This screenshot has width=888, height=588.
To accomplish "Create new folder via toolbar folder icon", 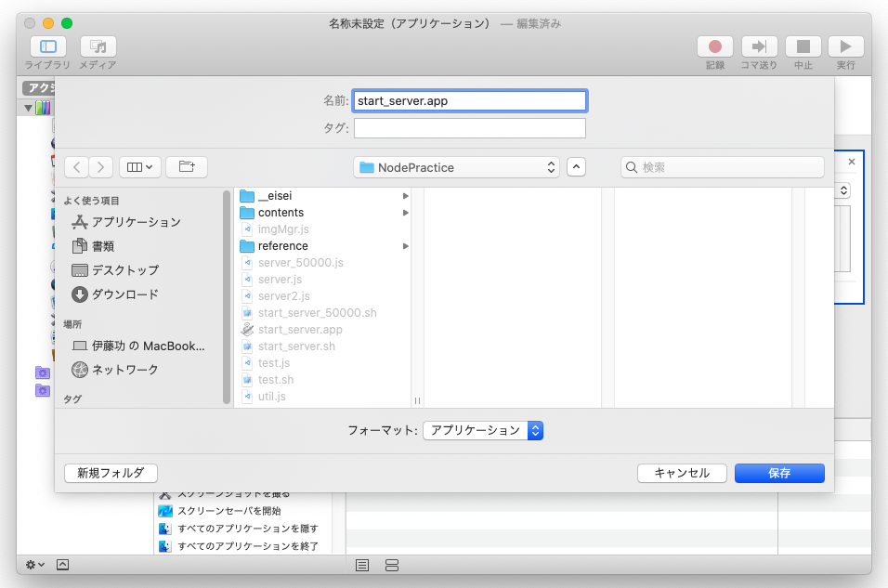I will click(x=187, y=167).
